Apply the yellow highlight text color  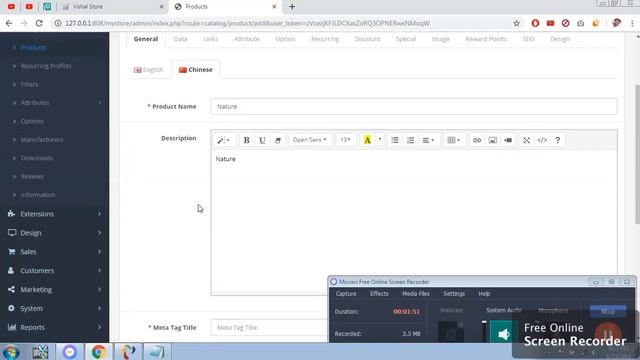tap(367, 140)
